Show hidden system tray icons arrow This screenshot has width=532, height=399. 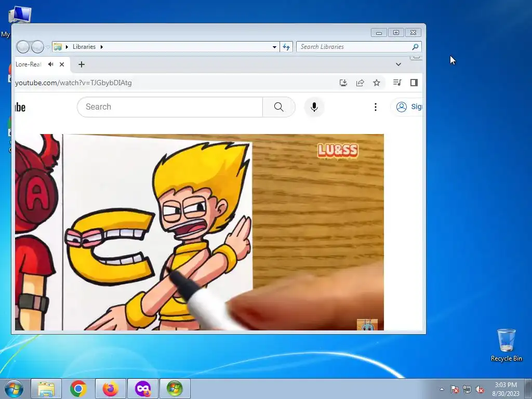tap(442, 389)
